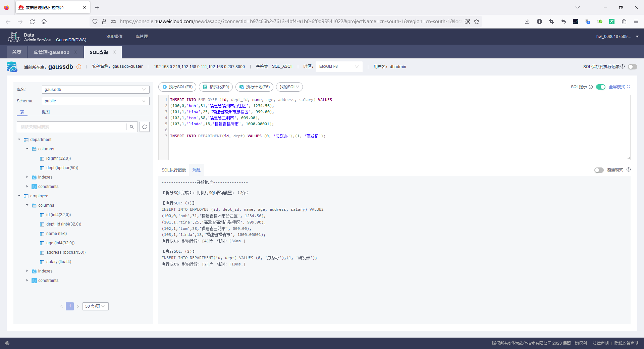Viewport: 644px width, 349px height.
Task: Select the salary (float4) column
Action: pyautogui.click(x=59, y=262)
